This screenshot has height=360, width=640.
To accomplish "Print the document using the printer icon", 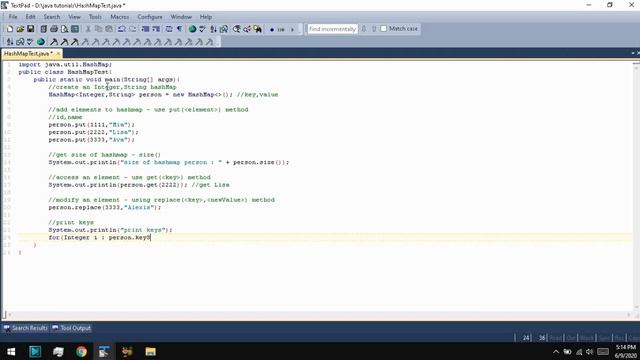I will coord(54,29).
